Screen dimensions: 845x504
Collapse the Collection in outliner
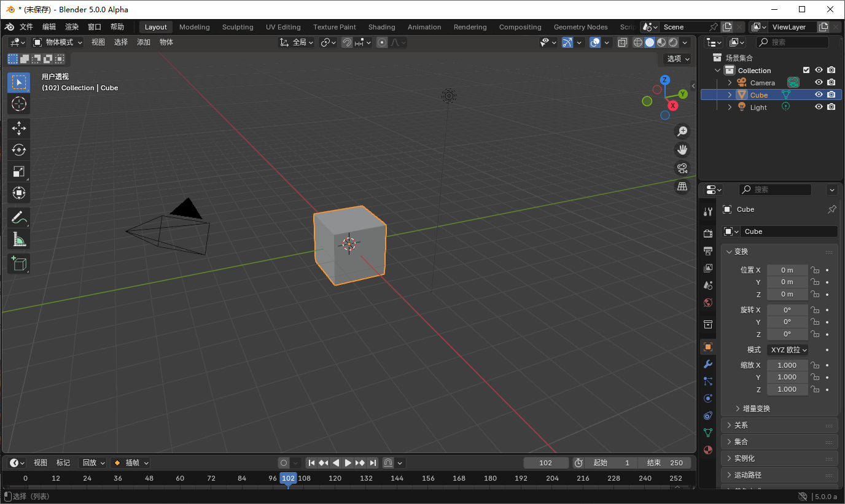pyautogui.click(x=717, y=70)
